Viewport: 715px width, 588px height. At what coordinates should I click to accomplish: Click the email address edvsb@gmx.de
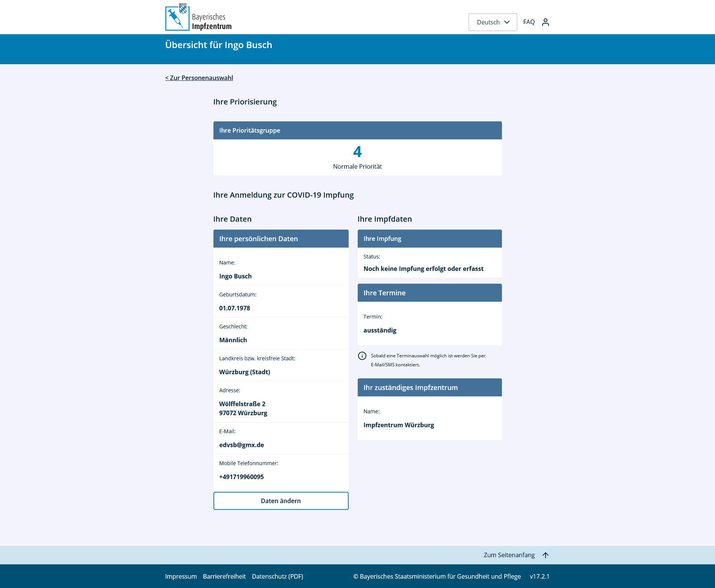[x=242, y=445]
